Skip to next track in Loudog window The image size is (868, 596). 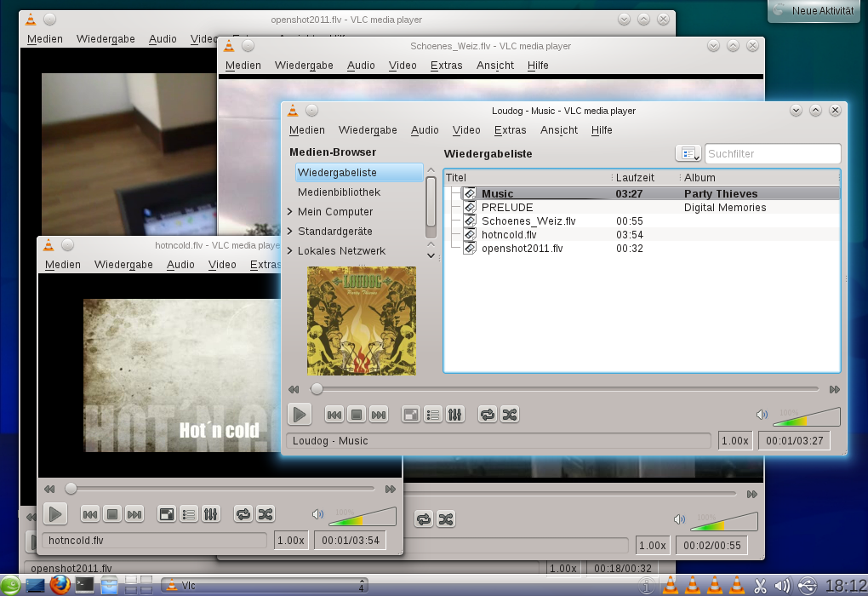(x=379, y=415)
